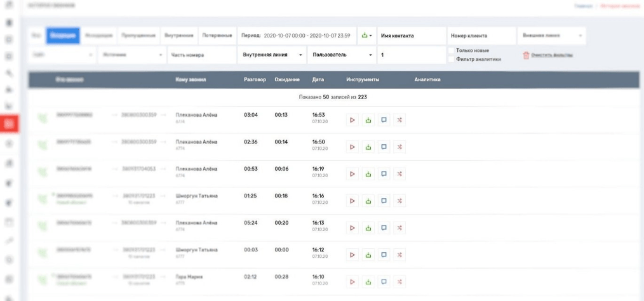
Task: Open the Пользователь dropdown
Action: (342, 55)
